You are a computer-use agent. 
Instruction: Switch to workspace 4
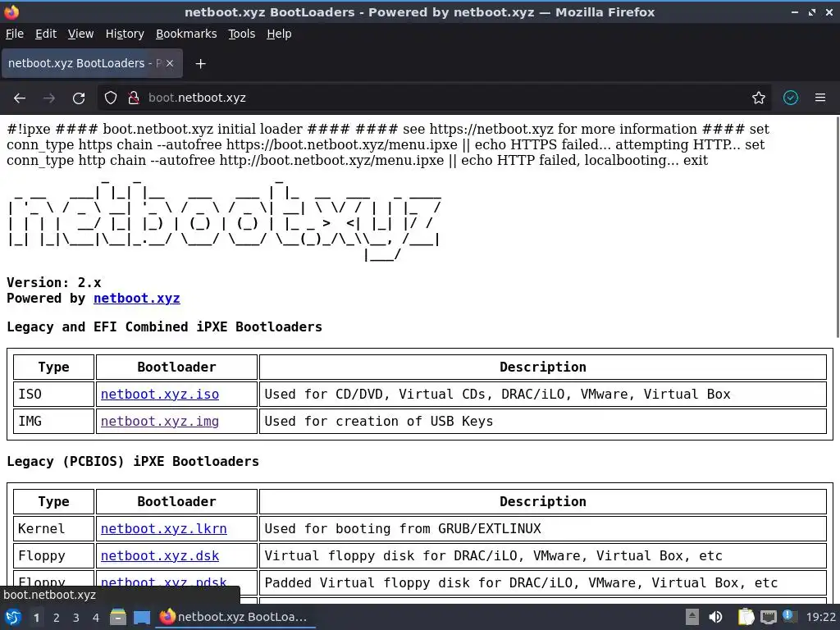(x=96, y=618)
